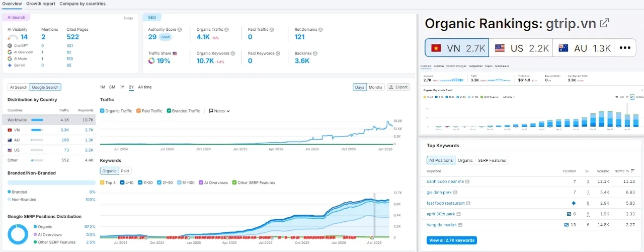Click the Gemini sparkle icon
This screenshot has height=252, width=644.
(10, 65)
